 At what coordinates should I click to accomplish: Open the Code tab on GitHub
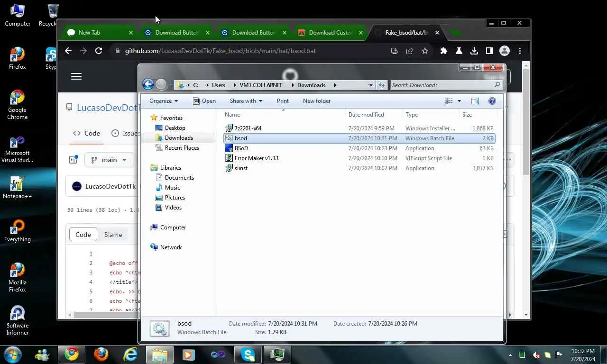pos(87,133)
